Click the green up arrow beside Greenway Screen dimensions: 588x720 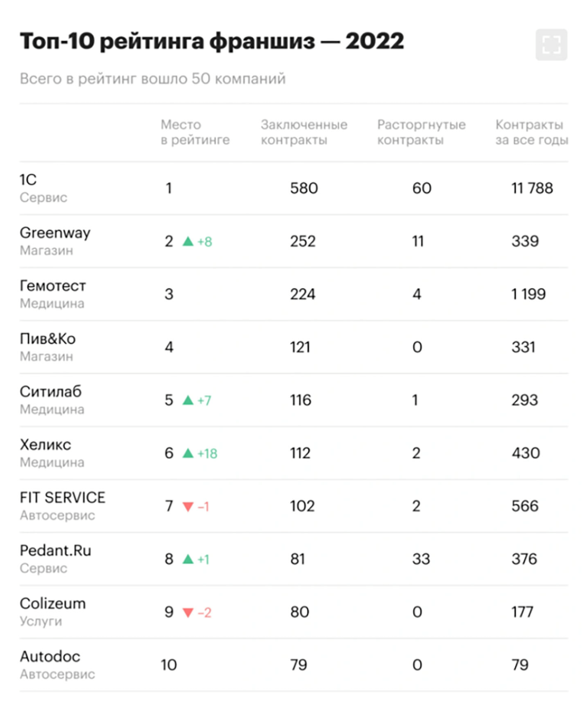[188, 241]
